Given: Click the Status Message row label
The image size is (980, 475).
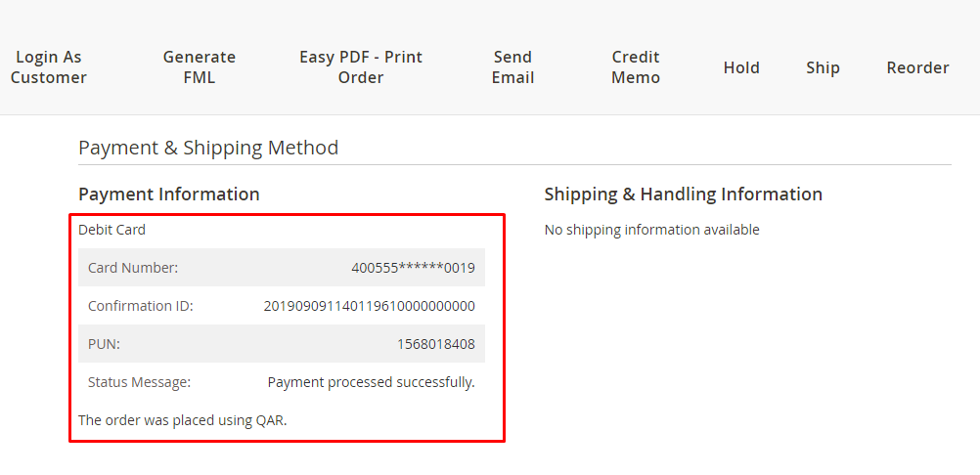Looking at the screenshot, I should [x=139, y=382].
